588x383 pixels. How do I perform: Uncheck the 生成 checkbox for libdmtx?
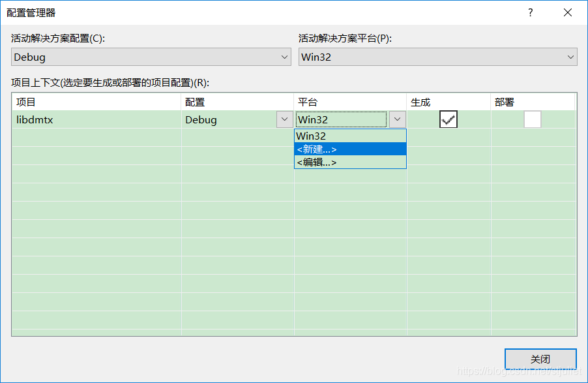448,119
